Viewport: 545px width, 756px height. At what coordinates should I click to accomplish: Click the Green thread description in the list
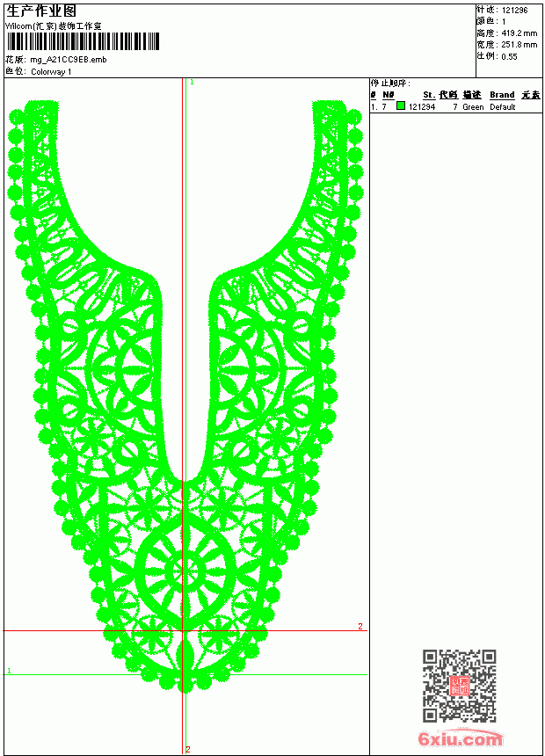coord(473,107)
